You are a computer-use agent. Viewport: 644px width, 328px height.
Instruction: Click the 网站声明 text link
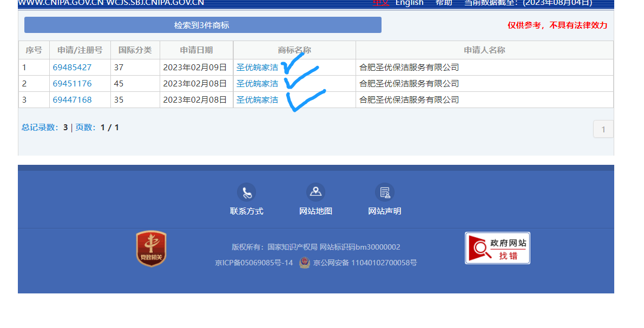point(384,211)
